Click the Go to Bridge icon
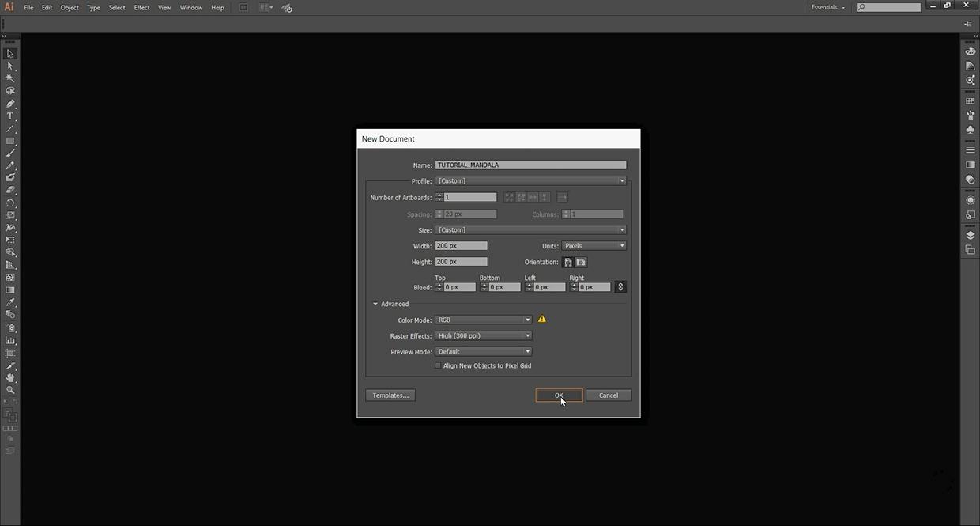Screen dimensions: 980x526 (x=243, y=8)
